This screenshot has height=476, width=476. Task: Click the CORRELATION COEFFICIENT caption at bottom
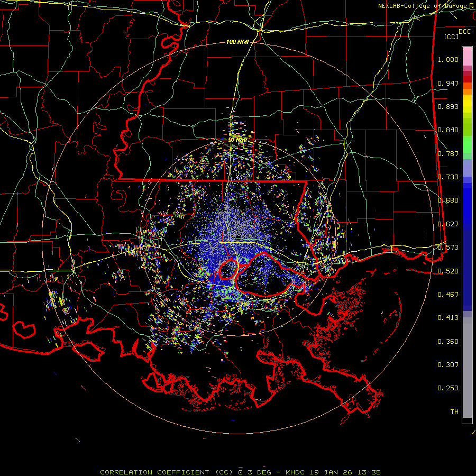click(x=241, y=472)
